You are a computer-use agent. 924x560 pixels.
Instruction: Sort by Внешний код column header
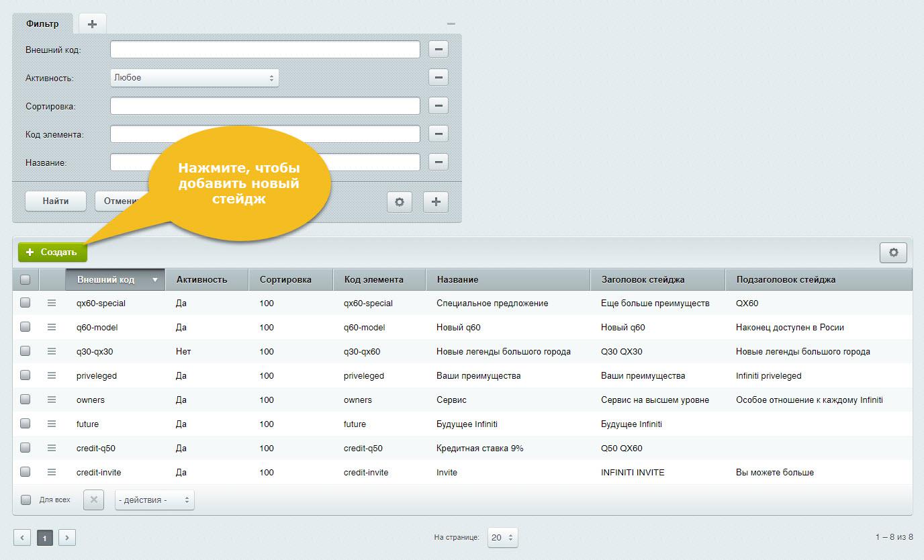115,279
